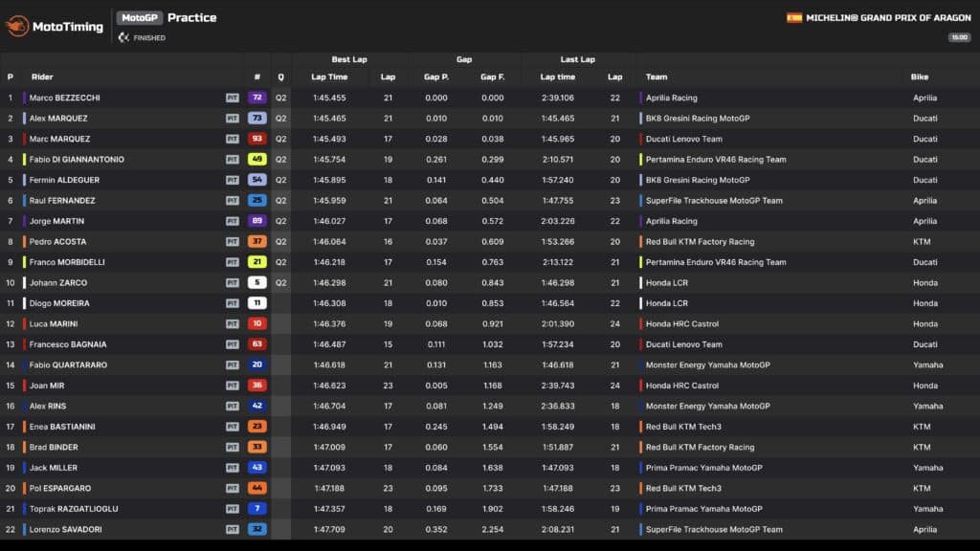
Task: Click number badge 37 for Acosta
Action: tap(256, 241)
